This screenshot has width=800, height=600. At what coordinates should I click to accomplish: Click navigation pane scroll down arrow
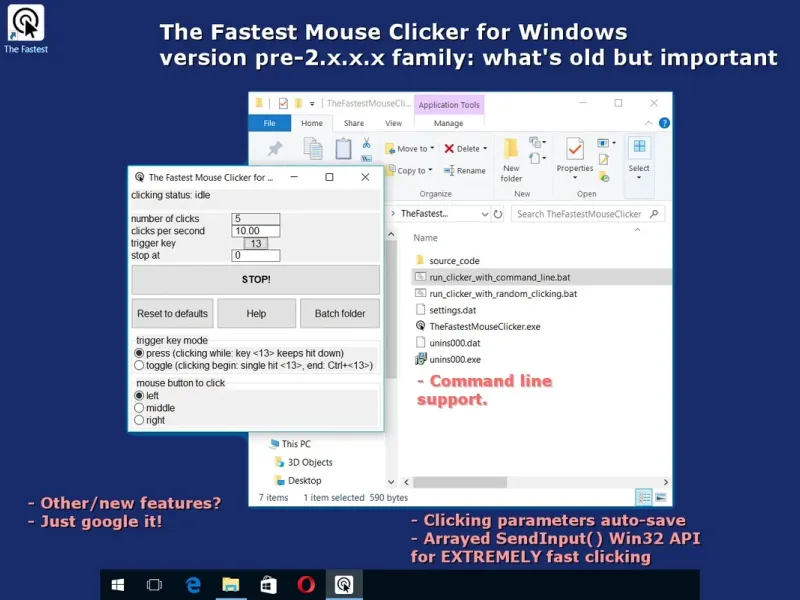coord(391,482)
